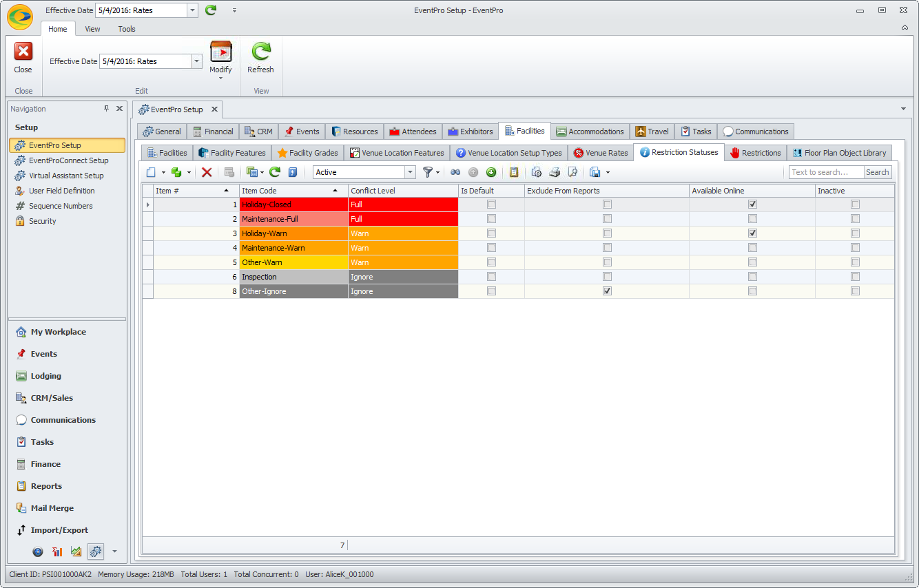919x588 pixels.
Task: Open the Restrictions sub-tab
Action: point(755,153)
